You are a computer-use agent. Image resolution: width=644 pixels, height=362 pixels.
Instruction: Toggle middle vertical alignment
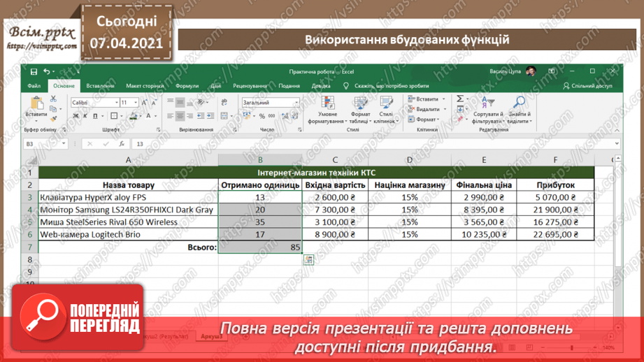point(180,102)
